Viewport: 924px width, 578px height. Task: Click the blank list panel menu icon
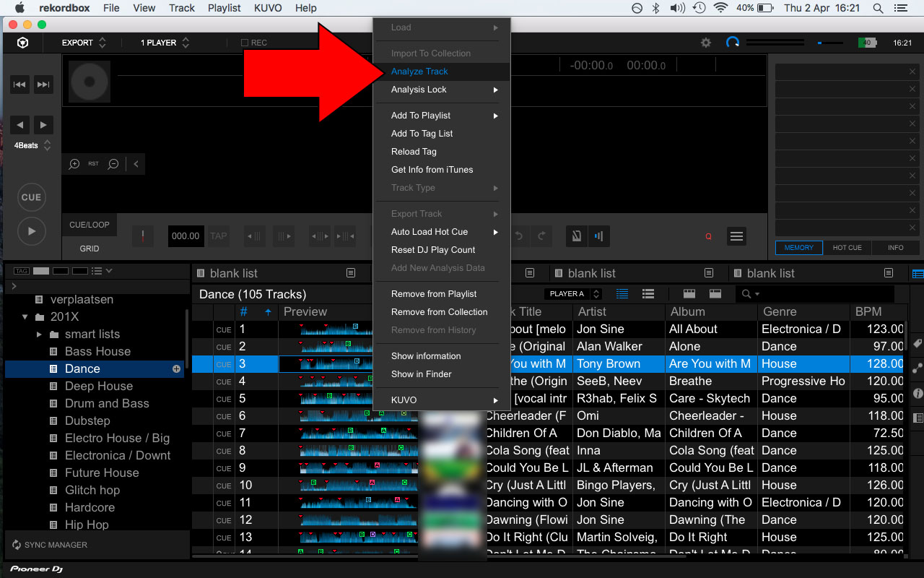351,273
